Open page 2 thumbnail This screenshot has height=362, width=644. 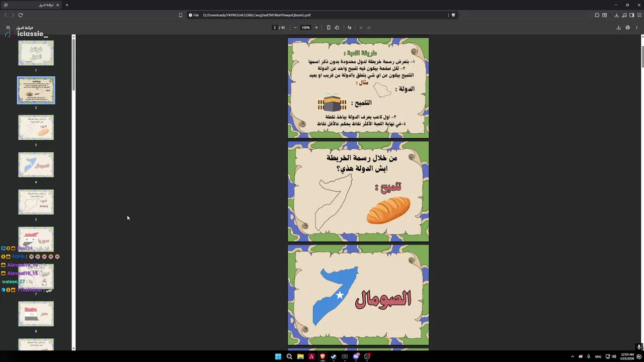(36, 90)
